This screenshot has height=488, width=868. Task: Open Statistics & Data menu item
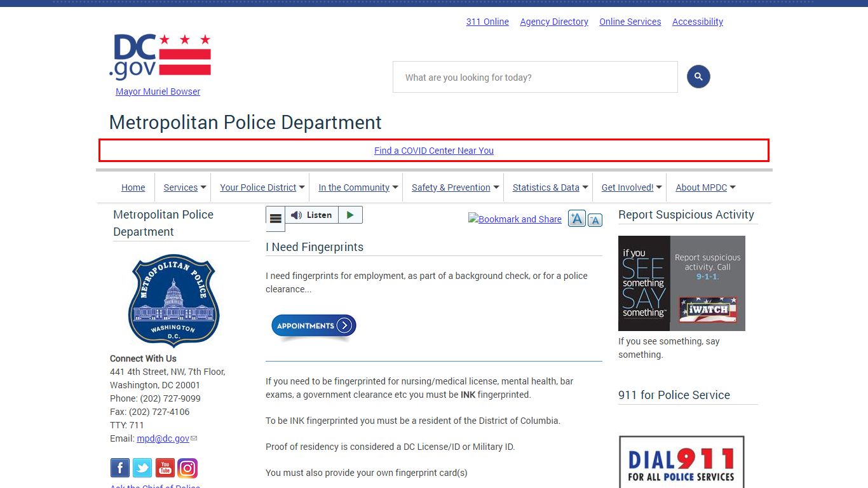click(546, 187)
